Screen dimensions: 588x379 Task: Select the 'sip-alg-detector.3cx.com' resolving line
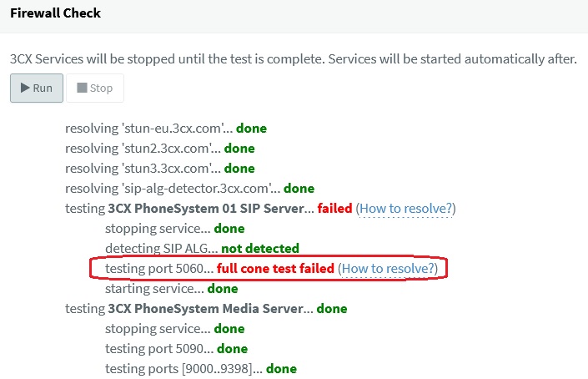click(190, 189)
